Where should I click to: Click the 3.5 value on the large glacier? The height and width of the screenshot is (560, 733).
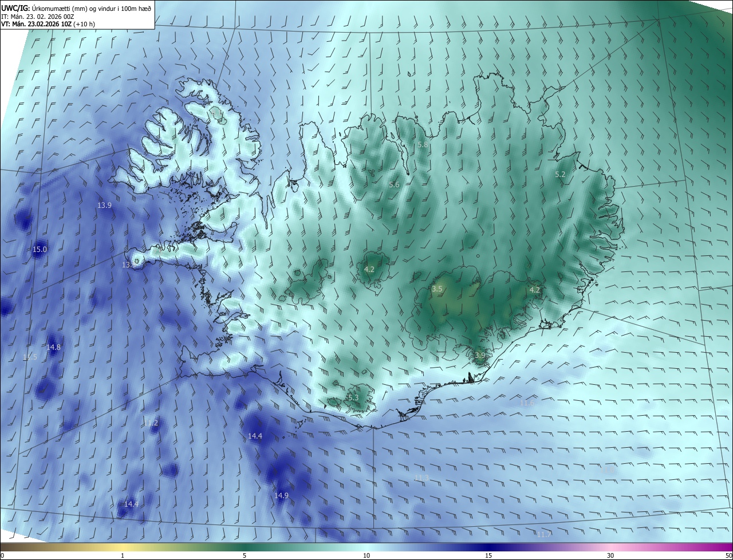coord(437,289)
